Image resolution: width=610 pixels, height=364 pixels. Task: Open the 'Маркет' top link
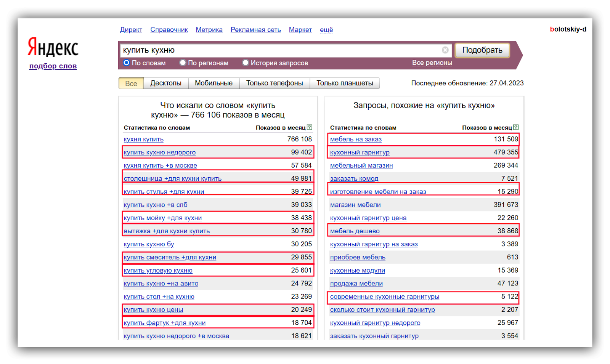tap(300, 30)
